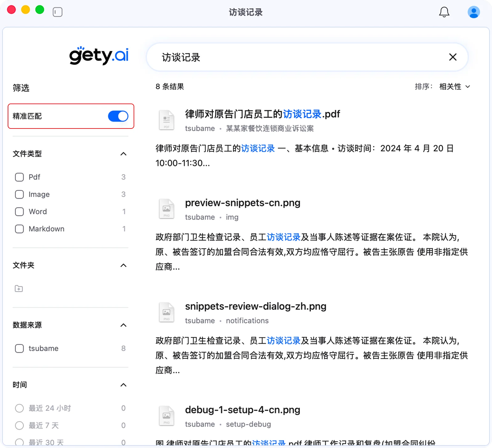492x448 pixels.
Task: Click snippet text starting 律师对原告门店员工的访谈记录 一、基本信息
Action: (304, 156)
